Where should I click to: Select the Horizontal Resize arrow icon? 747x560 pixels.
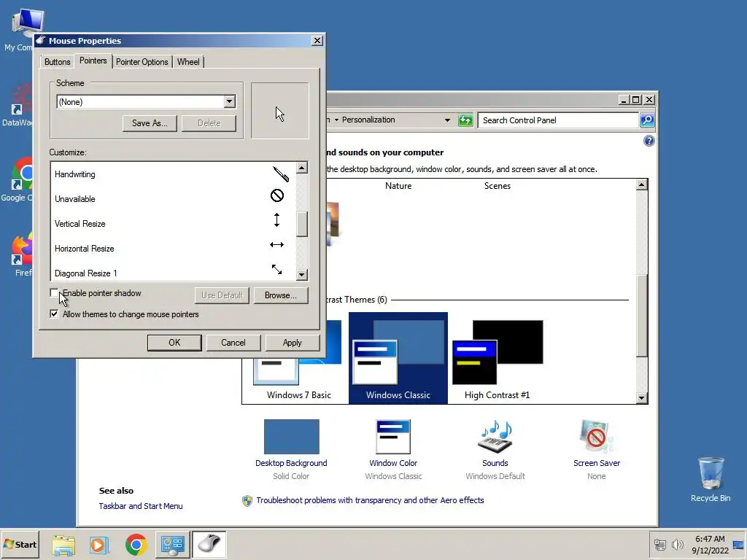pos(276,245)
